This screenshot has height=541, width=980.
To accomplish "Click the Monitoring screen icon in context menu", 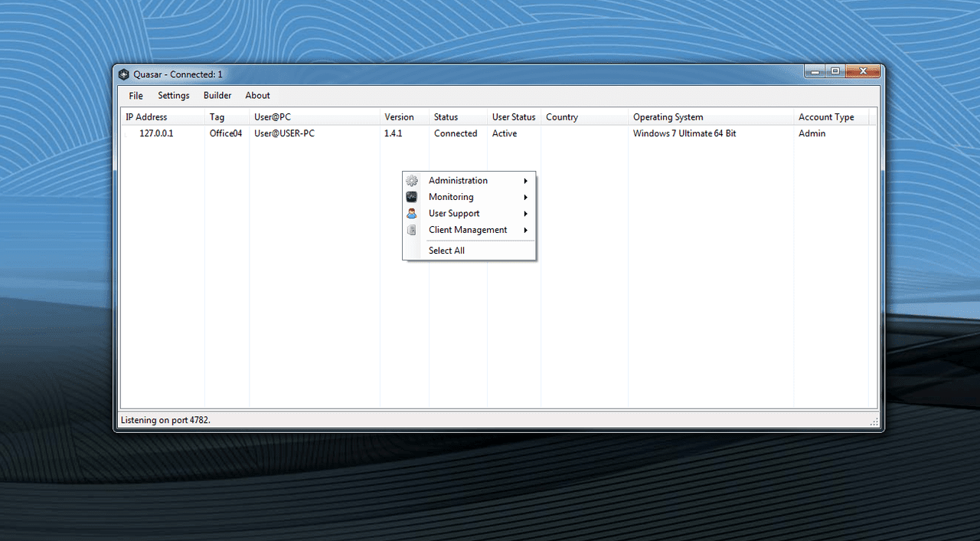I will [412, 197].
